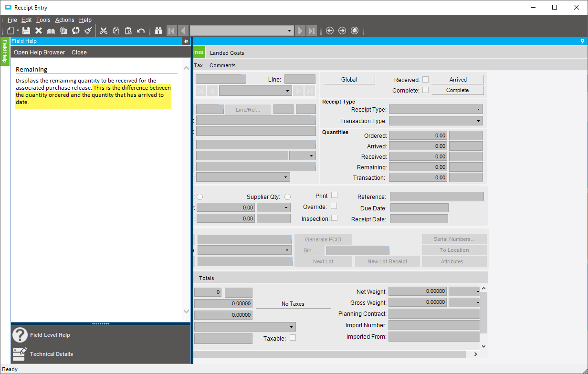Open the Transaction Type dropdown
This screenshot has height=374, width=588.
[x=479, y=121]
